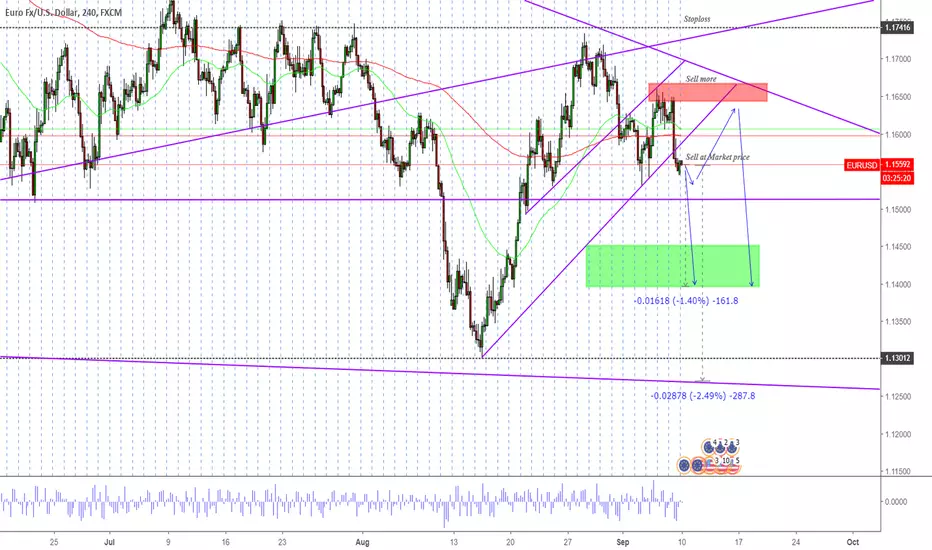Click the 1.16500 price axis label
932x550 pixels.
point(898,96)
